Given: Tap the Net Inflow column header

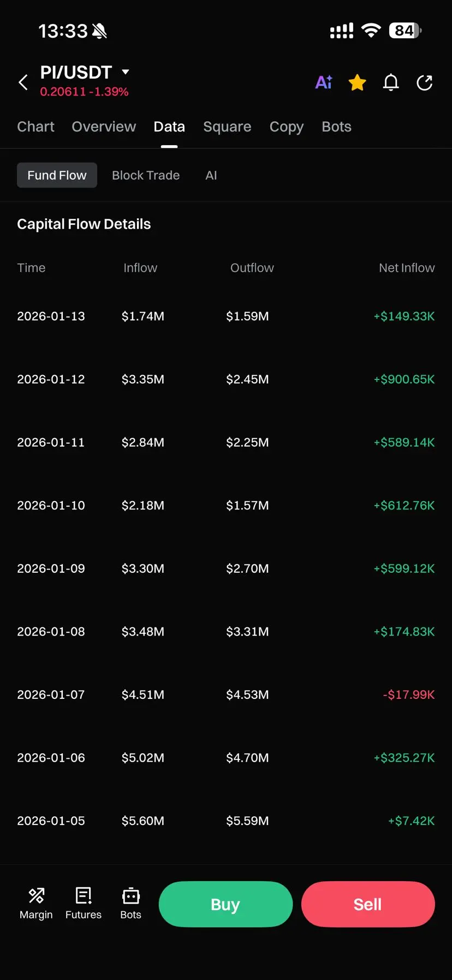Looking at the screenshot, I should point(407,268).
